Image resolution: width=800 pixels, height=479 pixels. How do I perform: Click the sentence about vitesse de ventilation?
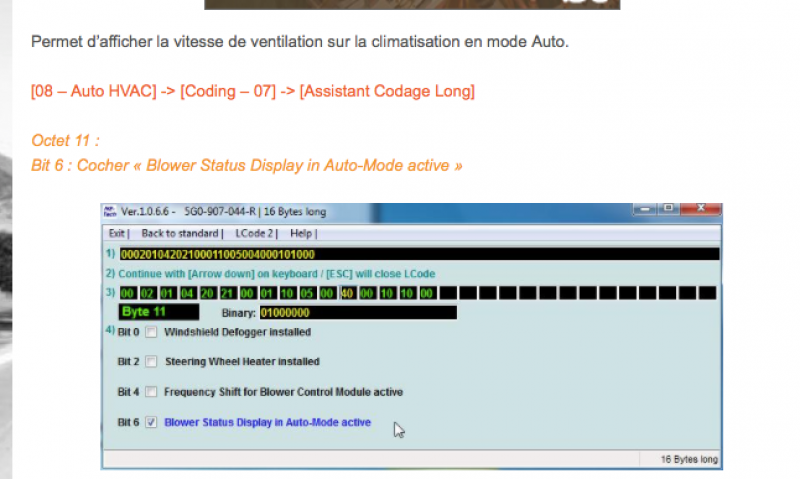[299, 41]
